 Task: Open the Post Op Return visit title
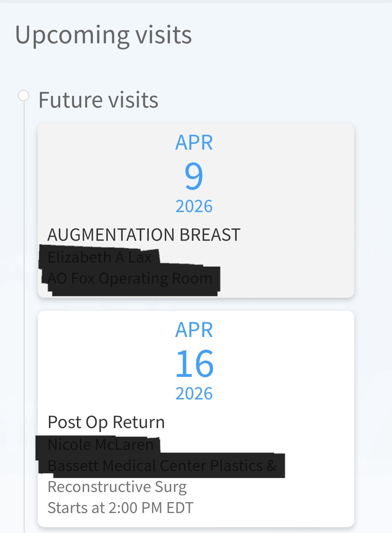pyautogui.click(x=106, y=422)
